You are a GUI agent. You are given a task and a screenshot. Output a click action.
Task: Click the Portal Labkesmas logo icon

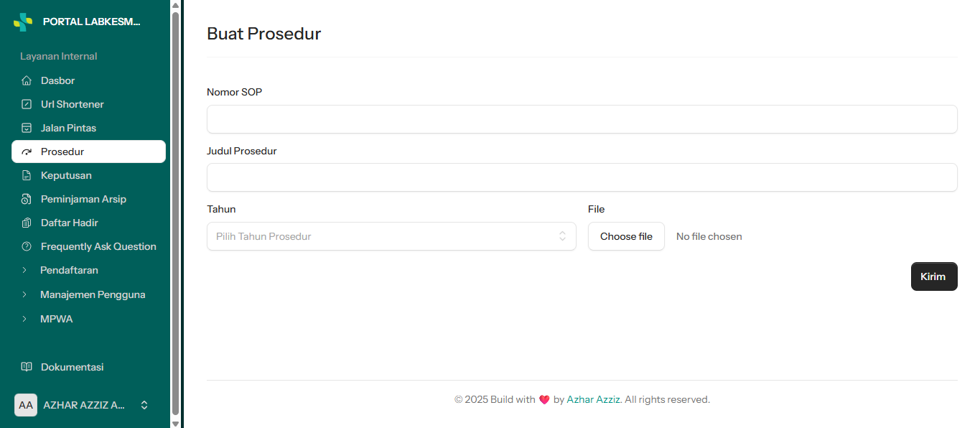pos(23,22)
